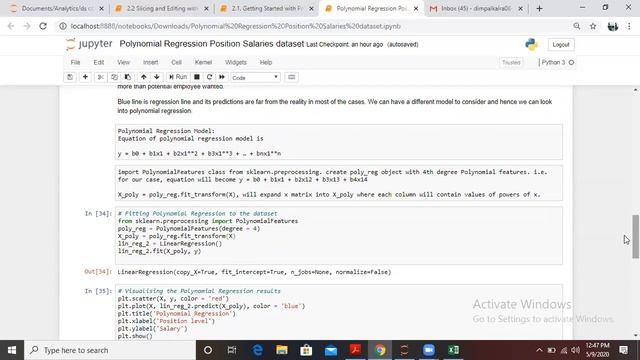
Task: Click the Jupyter logo
Action: point(89,44)
